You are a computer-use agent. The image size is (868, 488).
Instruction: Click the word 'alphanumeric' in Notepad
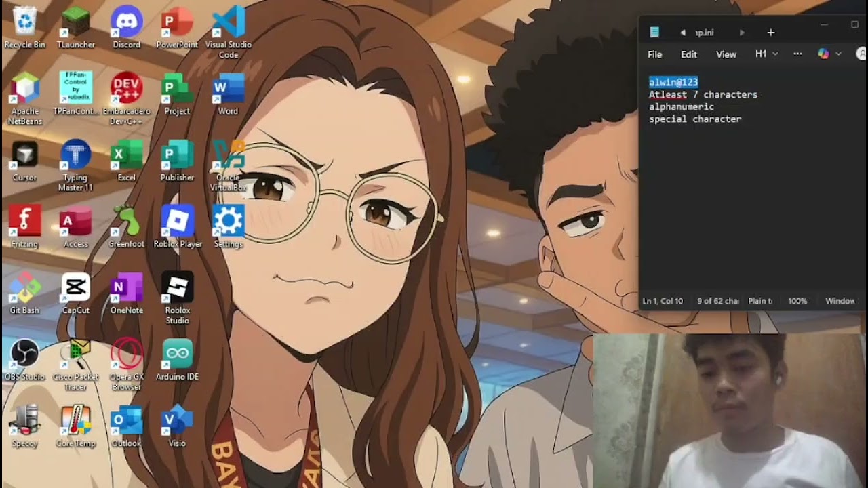pos(682,107)
